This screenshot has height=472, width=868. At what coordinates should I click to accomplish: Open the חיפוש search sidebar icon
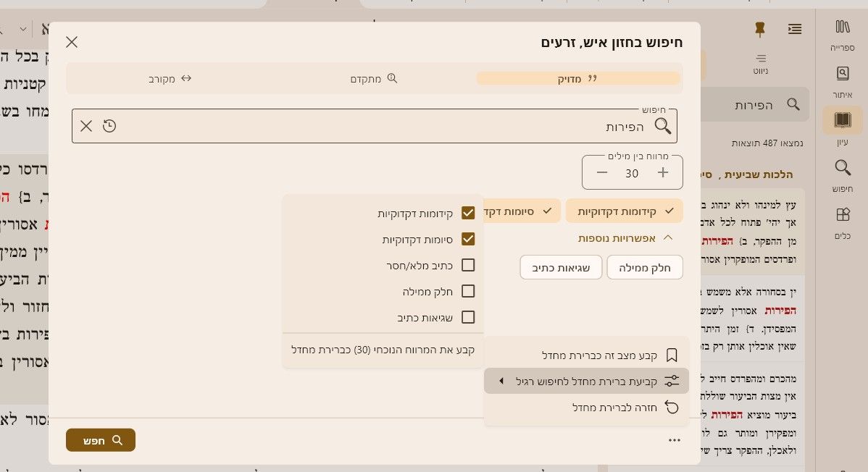point(842,175)
